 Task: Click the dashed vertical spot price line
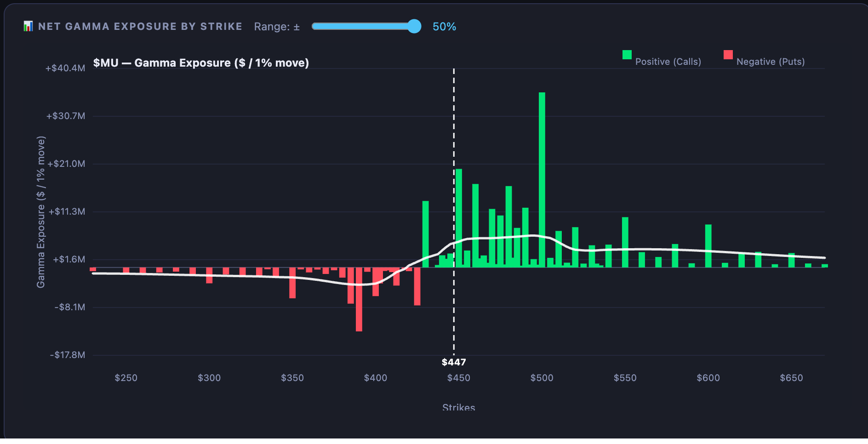tap(454, 211)
